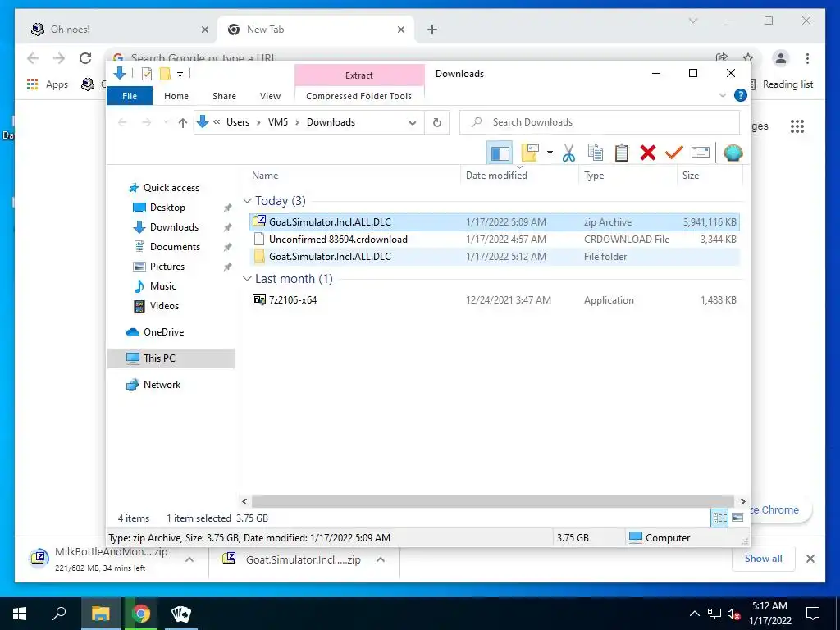Click the New folder quick access icon

[x=166, y=74]
